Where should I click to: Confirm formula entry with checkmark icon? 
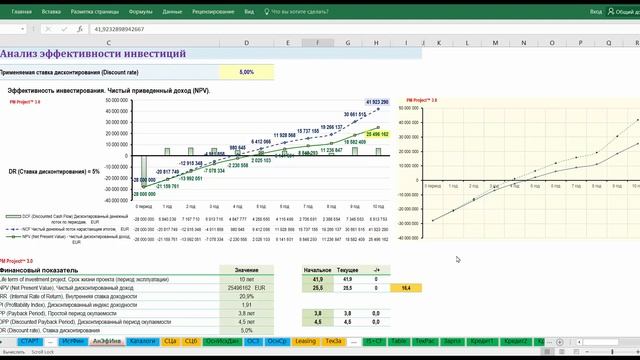tap(64, 29)
